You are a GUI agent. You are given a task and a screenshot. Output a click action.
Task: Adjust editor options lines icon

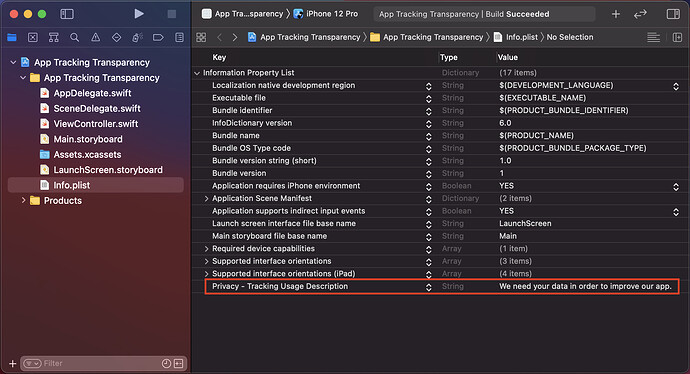[653, 37]
